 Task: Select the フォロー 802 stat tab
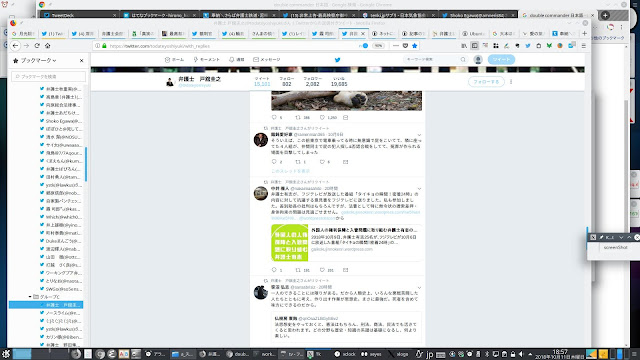[287, 81]
